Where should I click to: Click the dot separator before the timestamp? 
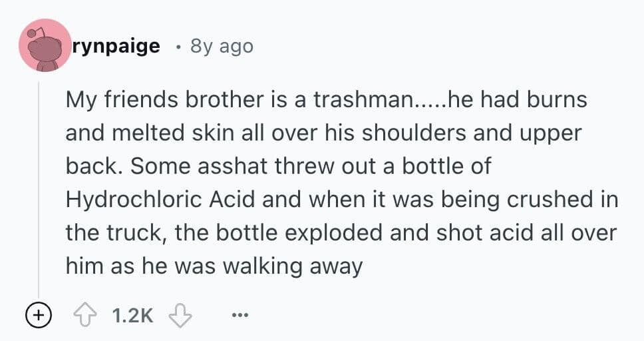[x=178, y=46]
